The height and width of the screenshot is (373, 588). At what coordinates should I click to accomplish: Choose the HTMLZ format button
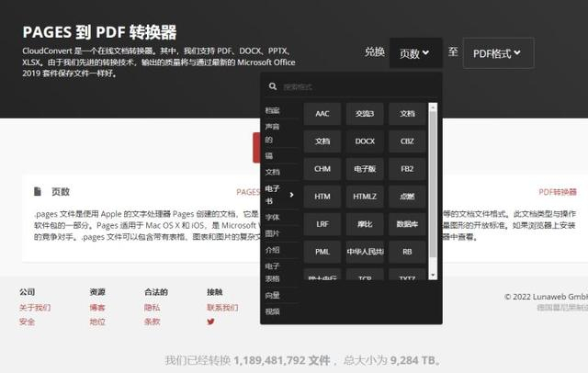[x=365, y=197]
